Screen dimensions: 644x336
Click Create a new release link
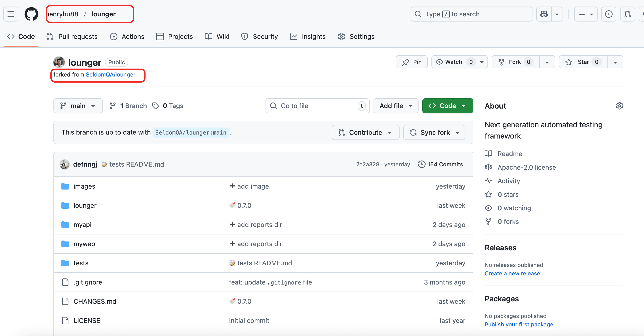click(512, 273)
